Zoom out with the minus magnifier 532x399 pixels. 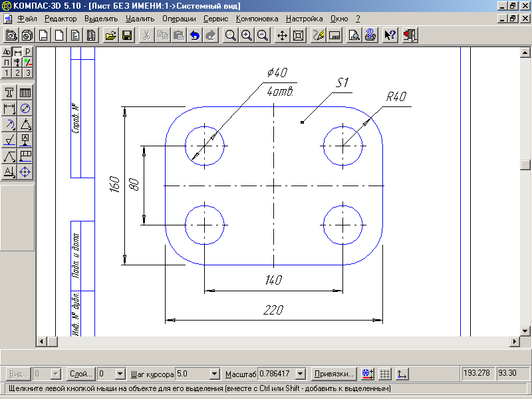point(262,35)
